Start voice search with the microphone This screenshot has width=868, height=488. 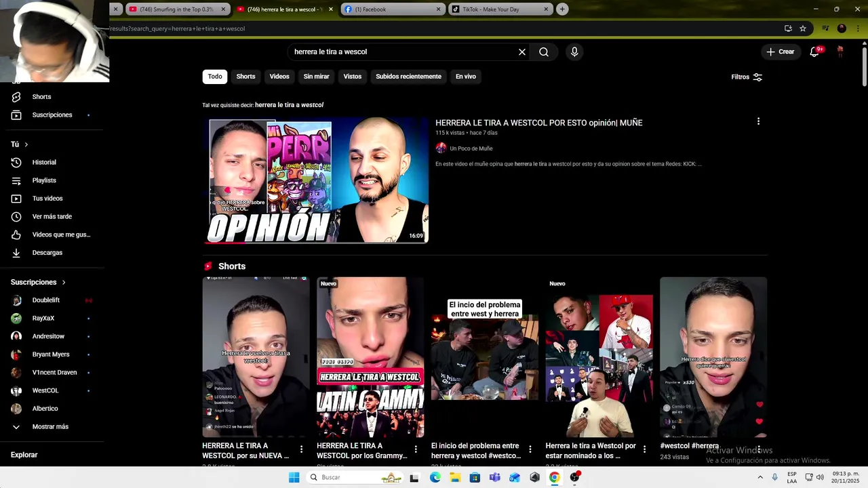pos(574,52)
